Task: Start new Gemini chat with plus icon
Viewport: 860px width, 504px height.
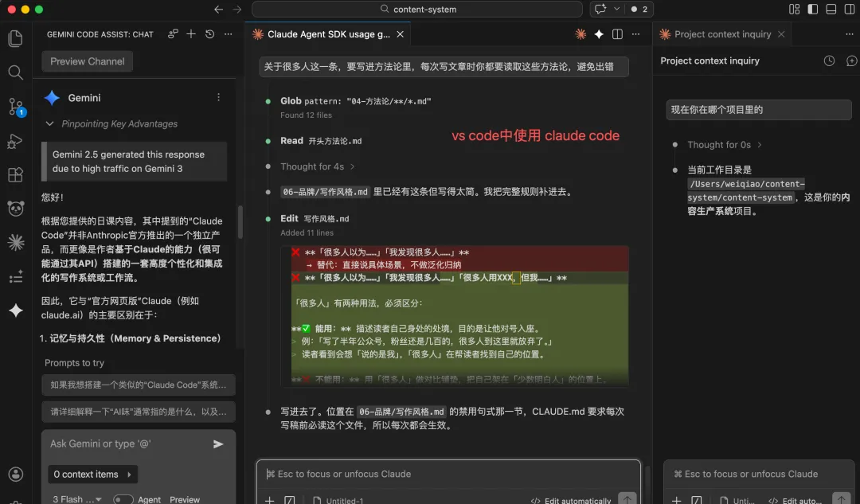Action: [x=191, y=34]
